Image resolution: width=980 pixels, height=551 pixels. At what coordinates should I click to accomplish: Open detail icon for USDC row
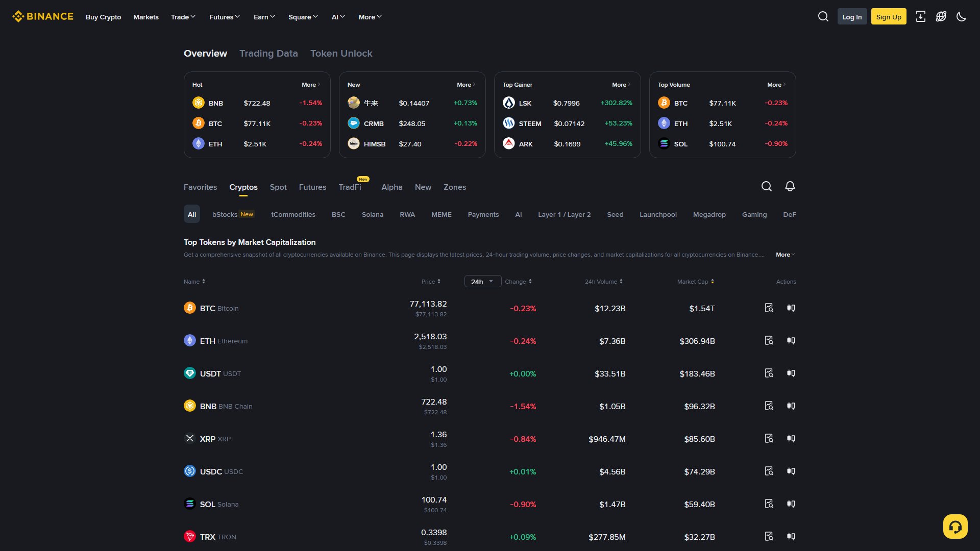point(769,471)
